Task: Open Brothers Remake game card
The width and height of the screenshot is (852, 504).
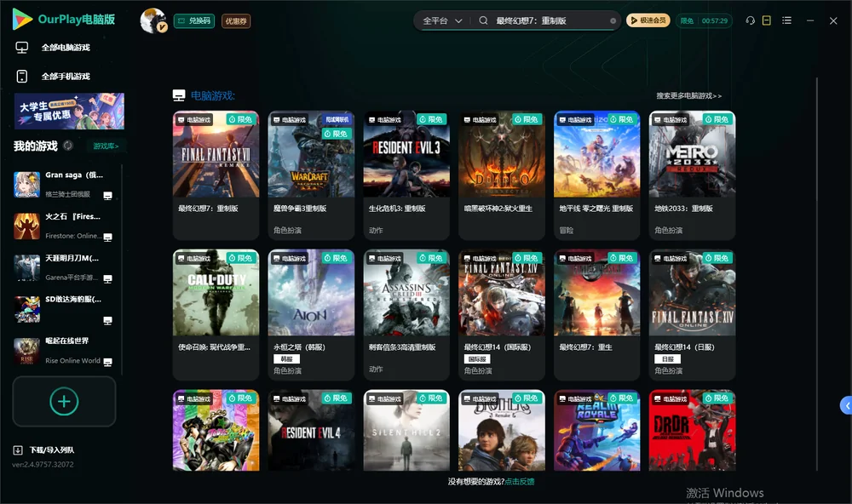Action: (x=502, y=430)
